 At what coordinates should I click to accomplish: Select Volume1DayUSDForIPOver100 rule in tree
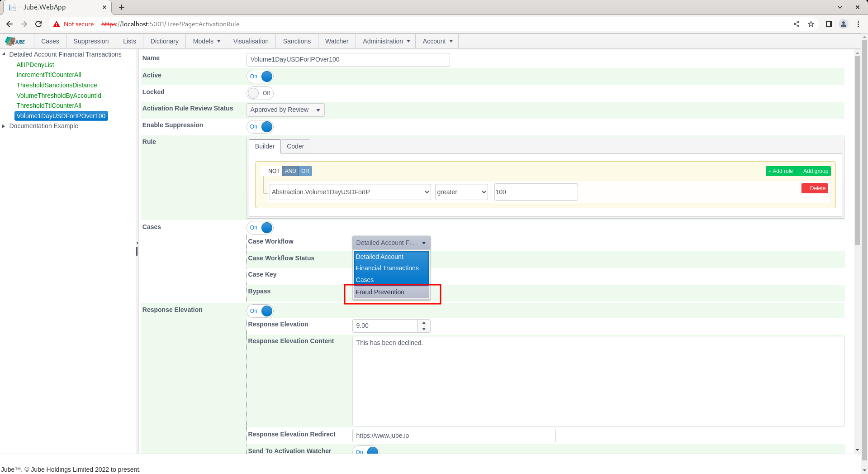(61, 116)
